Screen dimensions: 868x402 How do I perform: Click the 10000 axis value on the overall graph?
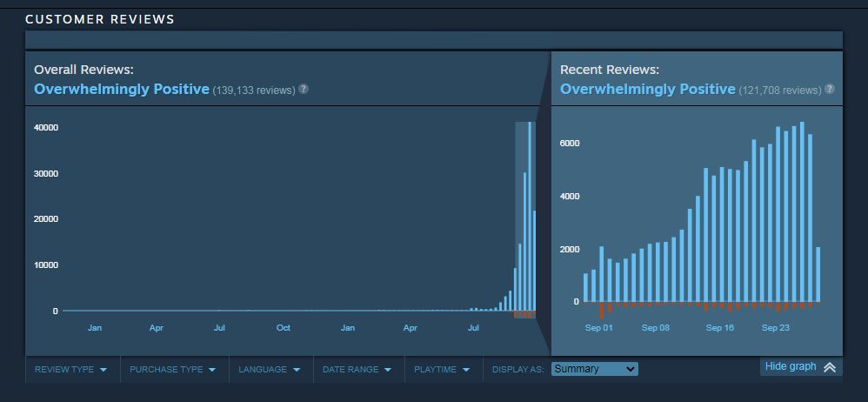tap(46, 265)
